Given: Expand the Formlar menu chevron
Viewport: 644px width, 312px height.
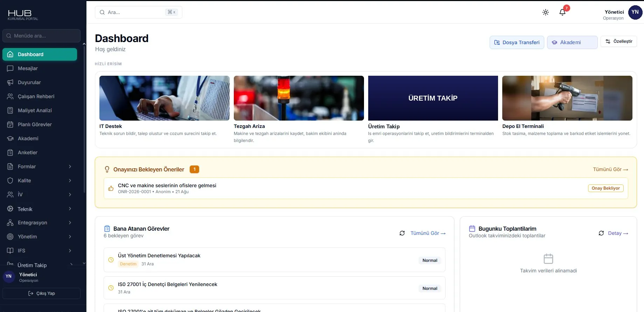Looking at the screenshot, I should (70, 167).
